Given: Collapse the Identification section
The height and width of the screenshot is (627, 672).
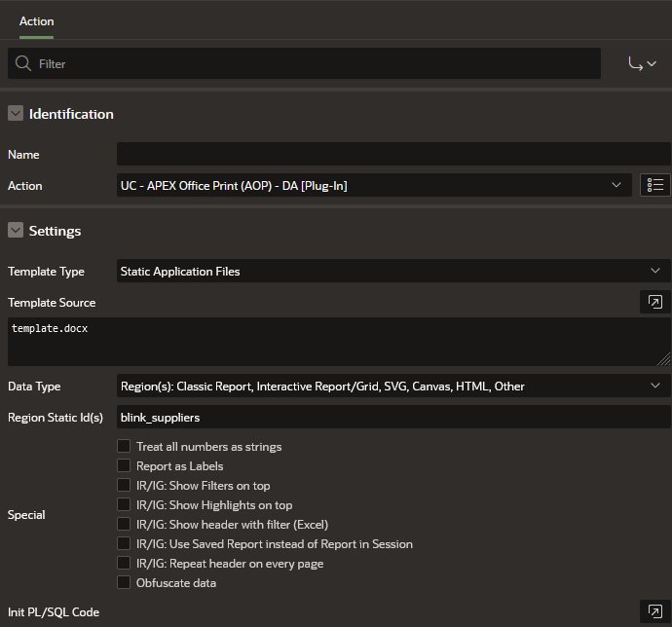Looking at the screenshot, I should coord(15,114).
